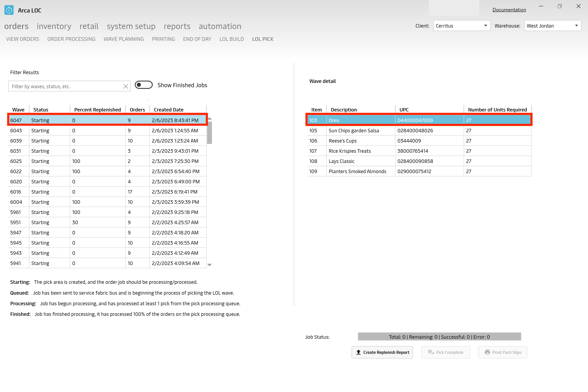Clear the filter with the X icon
Image resolution: width=588 pixels, height=392 pixels.
click(x=126, y=87)
